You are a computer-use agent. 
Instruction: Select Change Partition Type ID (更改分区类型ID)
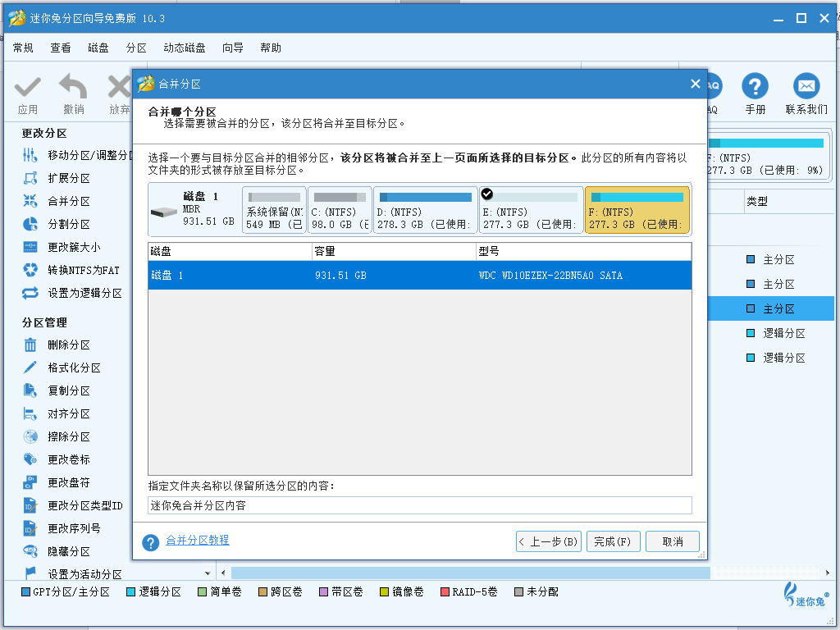tap(73, 505)
